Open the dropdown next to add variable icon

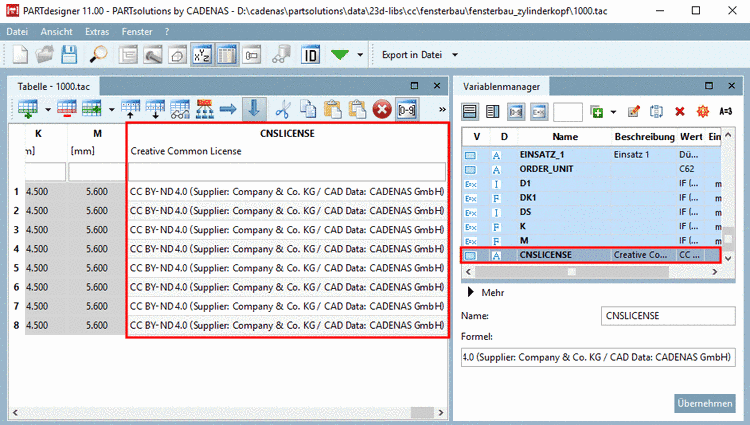point(613,112)
